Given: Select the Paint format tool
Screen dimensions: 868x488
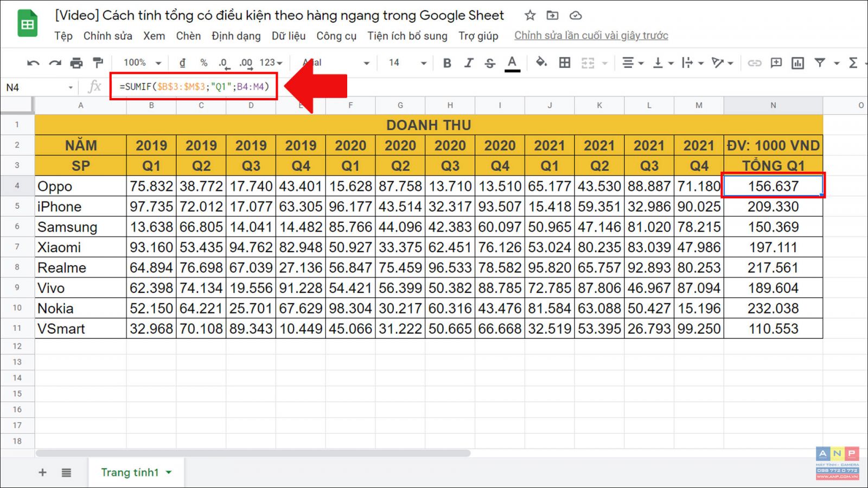Looking at the screenshot, I should [98, 63].
